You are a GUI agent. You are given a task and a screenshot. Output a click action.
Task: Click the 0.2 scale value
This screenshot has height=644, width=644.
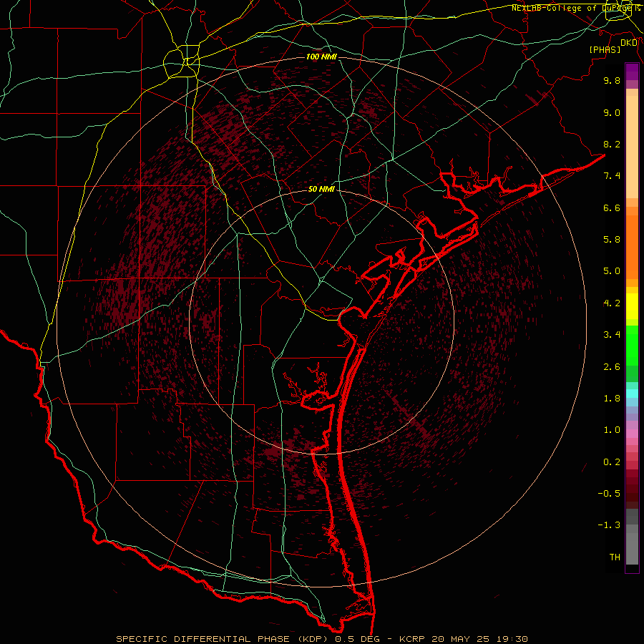pos(612,462)
